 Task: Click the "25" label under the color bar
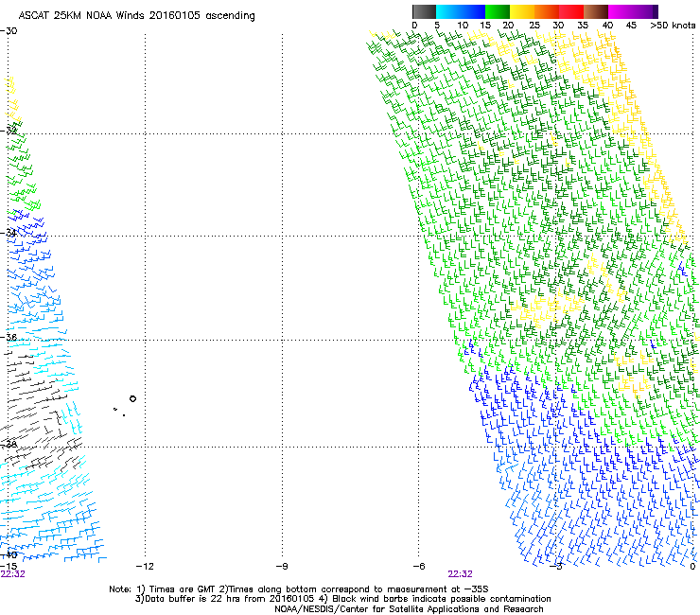click(534, 26)
